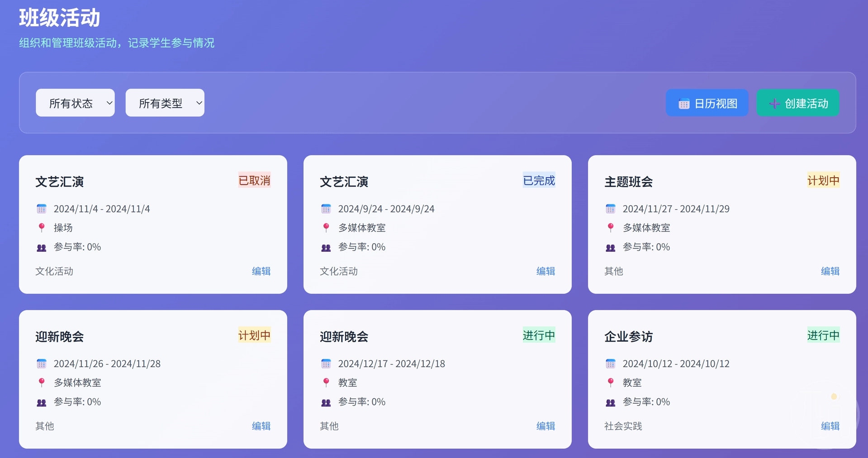Image resolution: width=868 pixels, height=458 pixels.
Task: Edit the 主题班会 activity
Action: point(830,271)
